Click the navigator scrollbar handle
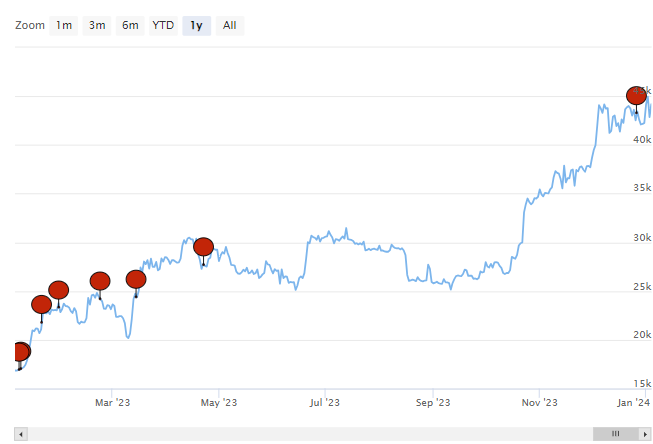Viewport: 653px width, 444px height. pyautogui.click(x=616, y=434)
